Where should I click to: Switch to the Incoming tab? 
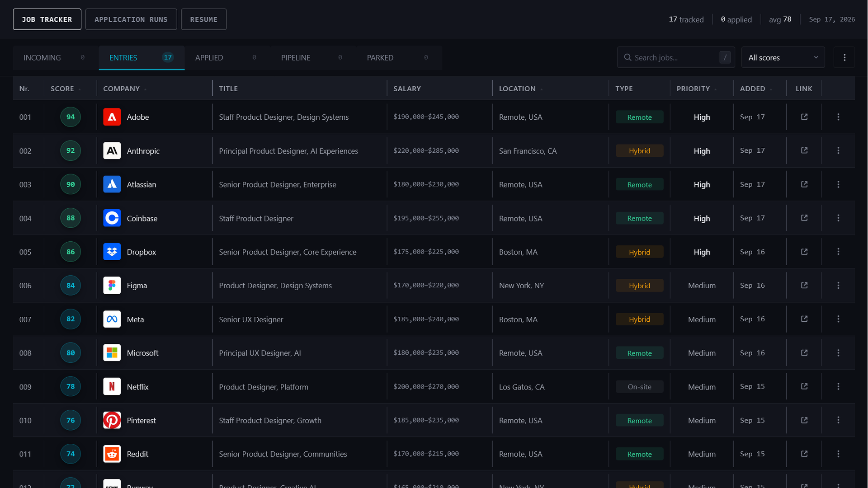[x=56, y=57]
